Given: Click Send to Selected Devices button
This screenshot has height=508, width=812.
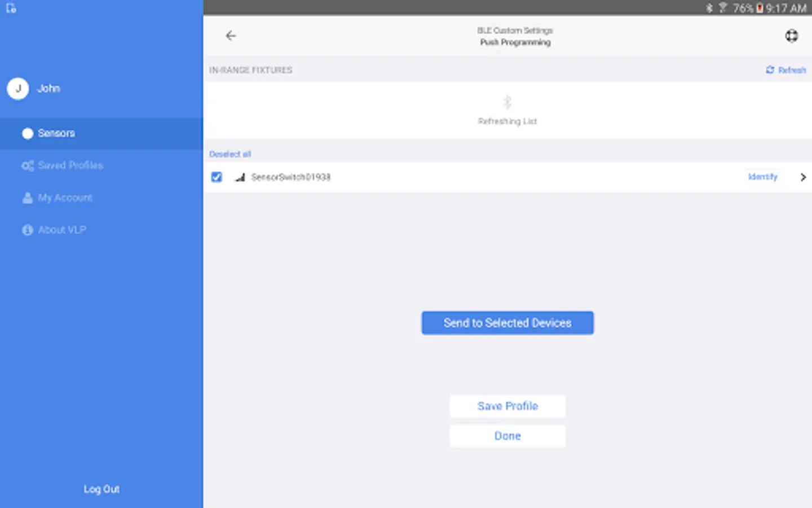Looking at the screenshot, I should pyautogui.click(x=507, y=323).
